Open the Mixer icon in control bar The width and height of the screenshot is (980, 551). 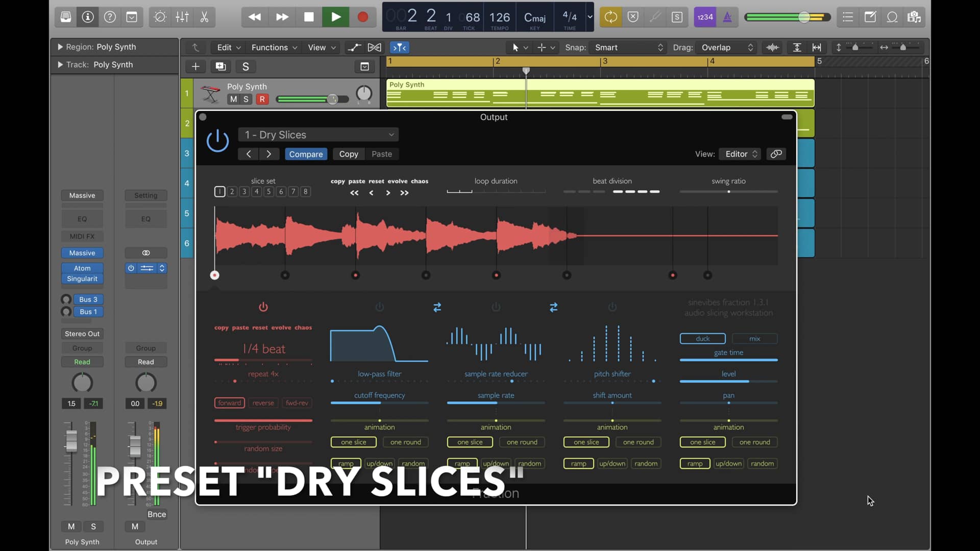point(182,17)
